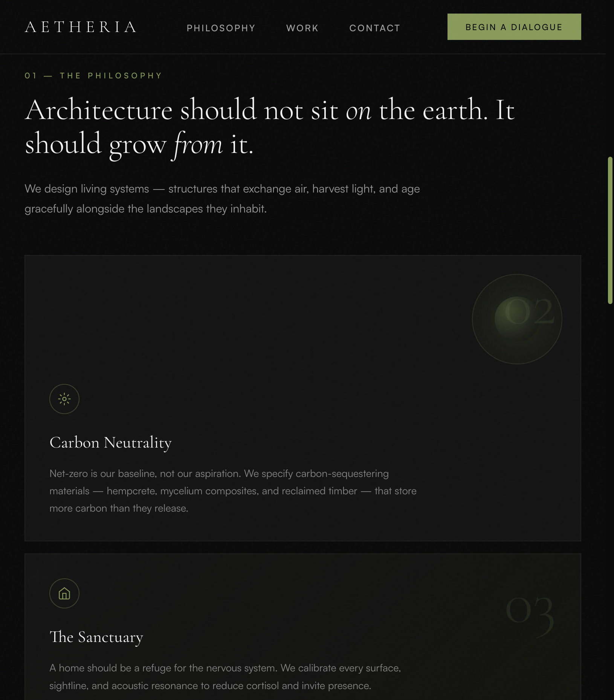Select the Carbon Neutrality heading
The width and height of the screenshot is (614, 700).
tap(111, 442)
